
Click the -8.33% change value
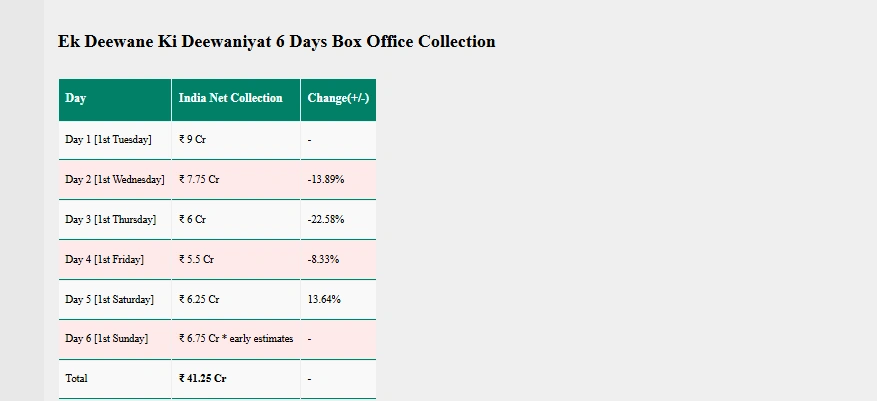323,260
